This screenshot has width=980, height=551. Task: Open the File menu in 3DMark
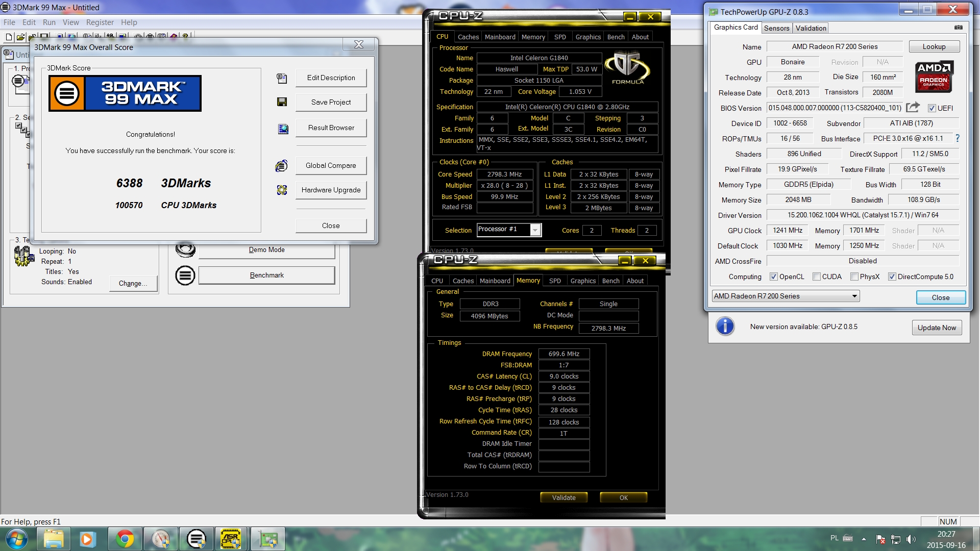(9, 22)
